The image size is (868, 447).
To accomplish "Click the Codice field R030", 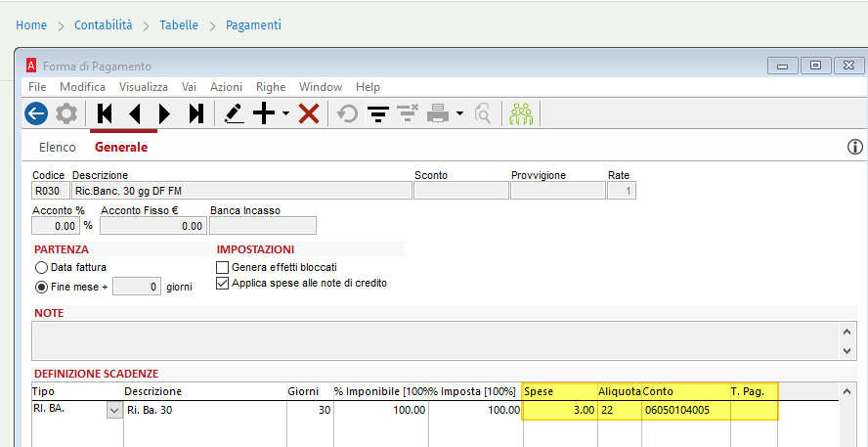I will pos(51,191).
